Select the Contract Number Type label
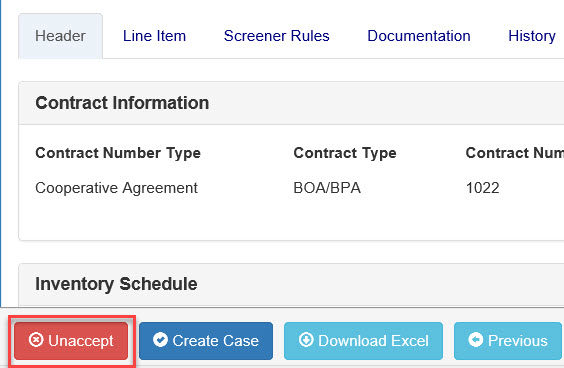Image resolution: width=564 pixels, height=368 pixels. tap(118, 153)
